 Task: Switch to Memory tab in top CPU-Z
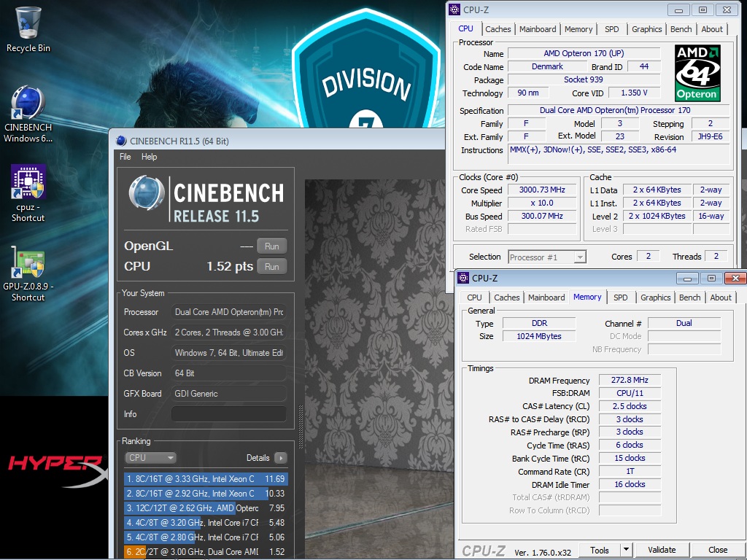pyautogui.click(x=578, y=29)
